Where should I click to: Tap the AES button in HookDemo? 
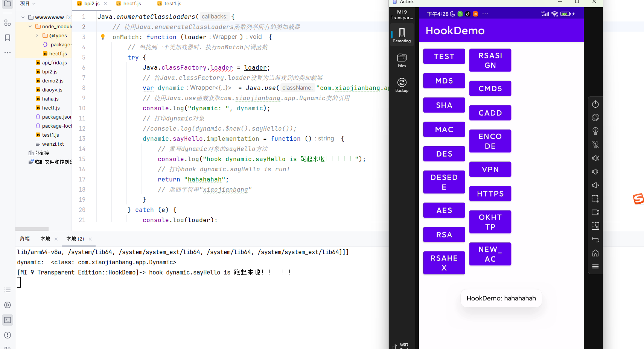pos(444,210)
